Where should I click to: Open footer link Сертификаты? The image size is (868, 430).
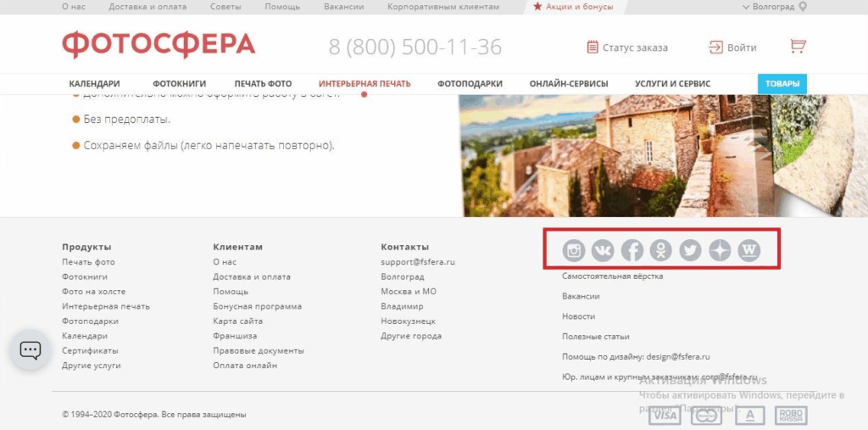90,351
